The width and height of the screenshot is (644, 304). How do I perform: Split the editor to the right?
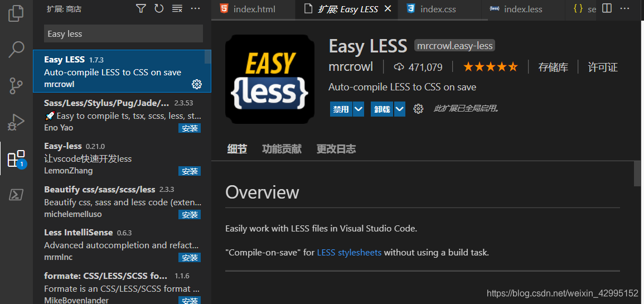(x=607, y=8)
